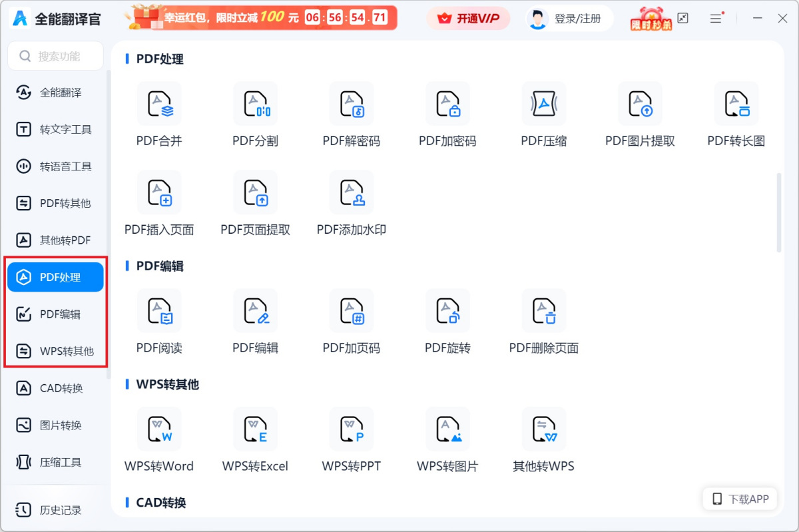Open the WPS转Excel converter

[255, 439]
